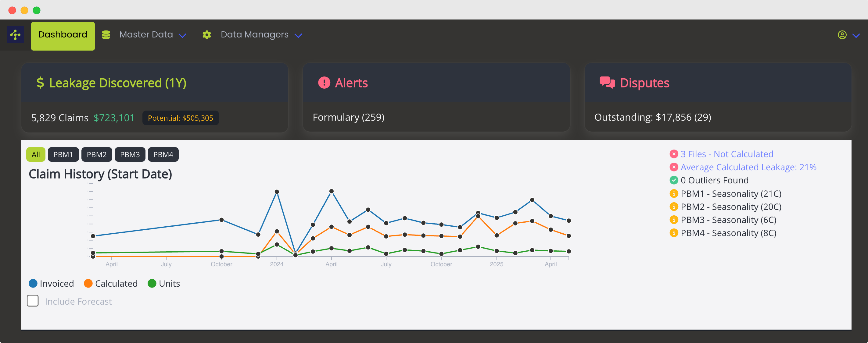Viewport: 868px width, 343px height.
Task: Expand the user account chevron
Action: 856,35
